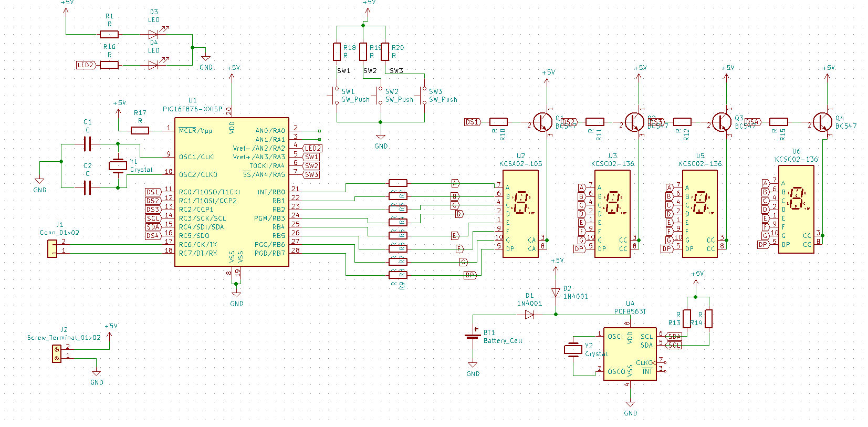This screenshot has width=868, height=427.
Task: Select the R15 base resistor symbol
Action: click(779, 122)
